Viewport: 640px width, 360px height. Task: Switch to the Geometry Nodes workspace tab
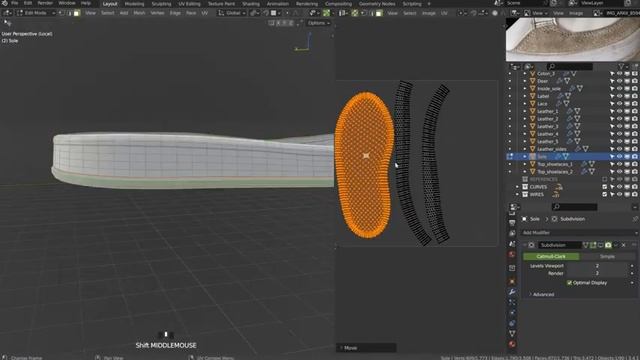point(377,4)
